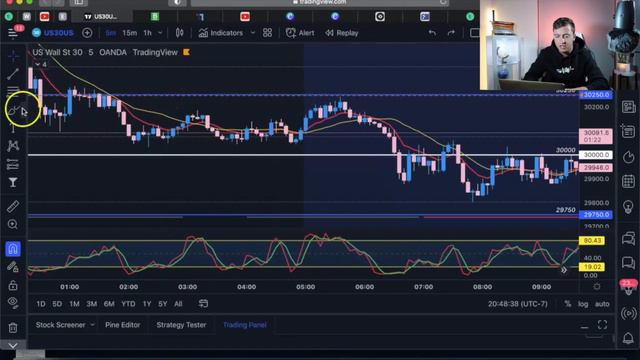Open the Trading Panel tab
The image size is (640, 360).
pyautogui.click(x=245, y=325)
